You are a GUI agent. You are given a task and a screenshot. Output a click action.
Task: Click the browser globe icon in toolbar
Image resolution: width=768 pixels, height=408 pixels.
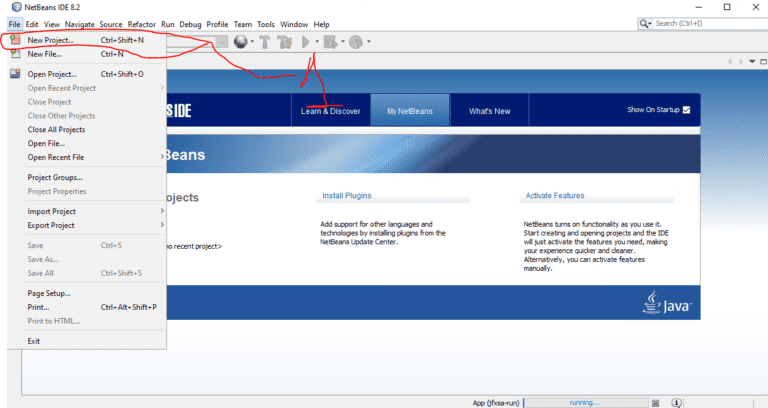pos(240,41)
